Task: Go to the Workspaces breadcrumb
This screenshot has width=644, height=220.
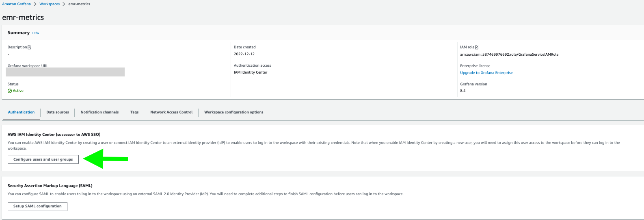Action: click(50, 4)
